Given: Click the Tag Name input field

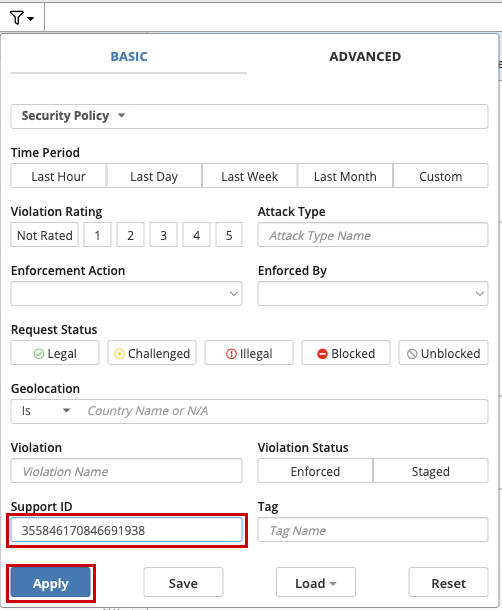Looking at the screenshot, I should click(373, 530).
